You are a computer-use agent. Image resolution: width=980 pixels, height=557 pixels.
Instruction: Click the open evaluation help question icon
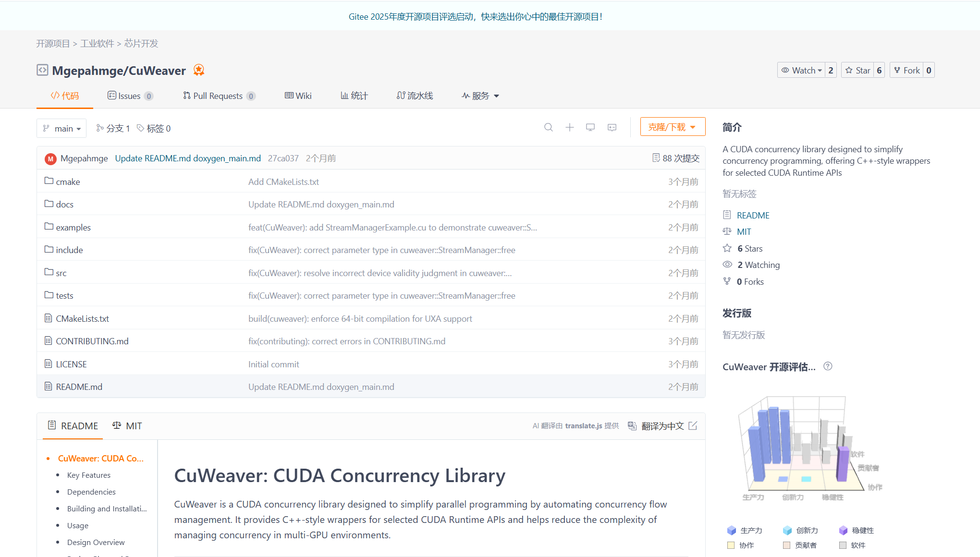coord(828,366)
